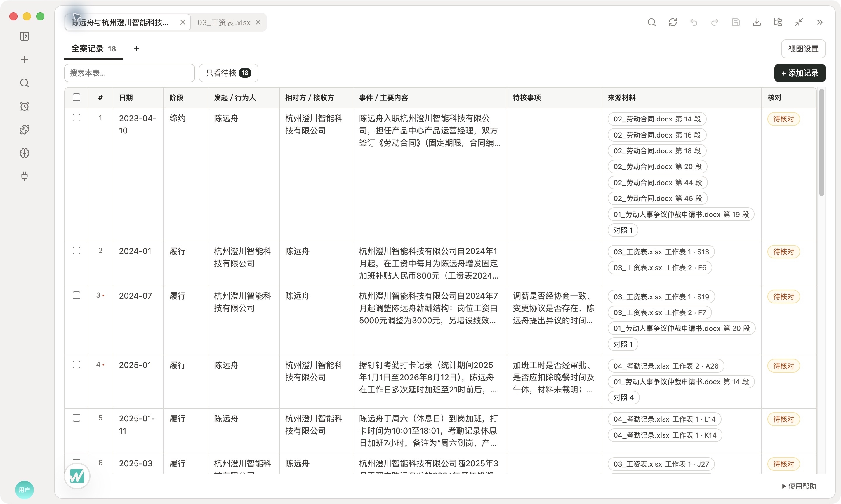Check the box for row 3 dated 2024-07
The image size is (841, 504).
point(77,296)
